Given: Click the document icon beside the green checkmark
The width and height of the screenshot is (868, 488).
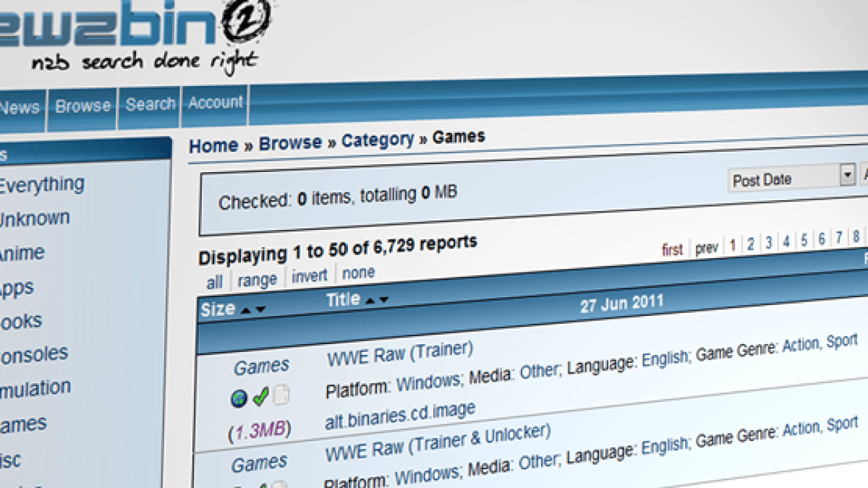Looking at the screenshot, I should 281,394.
